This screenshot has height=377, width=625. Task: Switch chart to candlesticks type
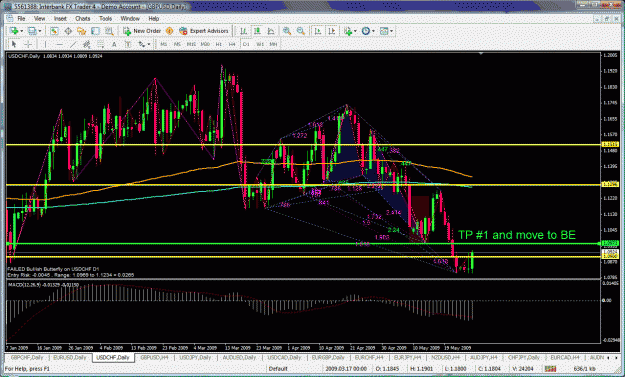pos(257,31)
